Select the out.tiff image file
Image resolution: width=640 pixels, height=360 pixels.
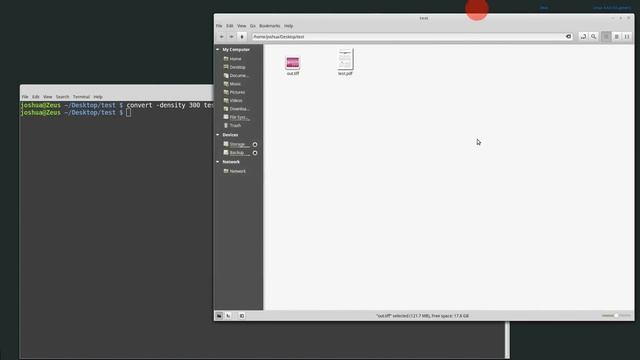293,65
